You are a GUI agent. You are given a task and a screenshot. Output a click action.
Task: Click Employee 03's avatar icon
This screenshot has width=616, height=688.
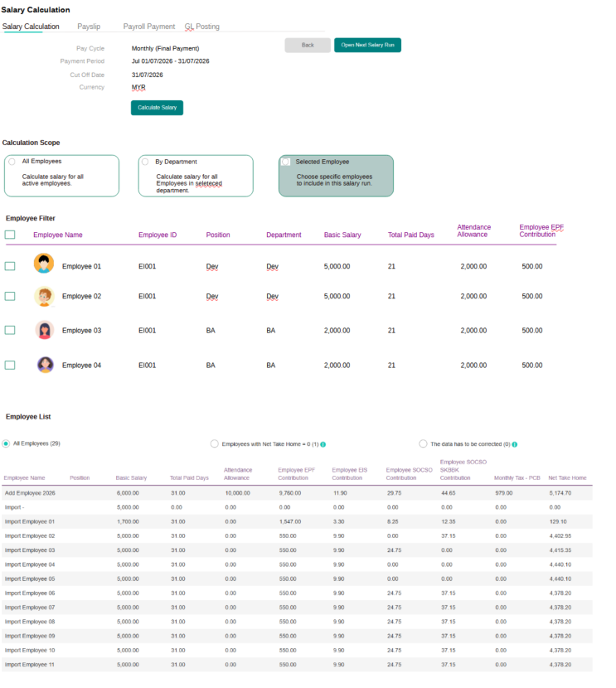click(45, 330)
